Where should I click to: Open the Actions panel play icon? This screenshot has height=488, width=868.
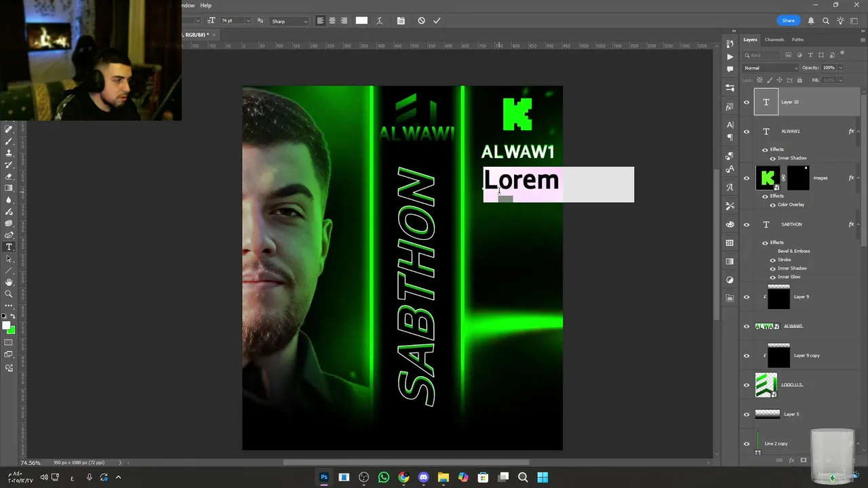click(730, 57)
